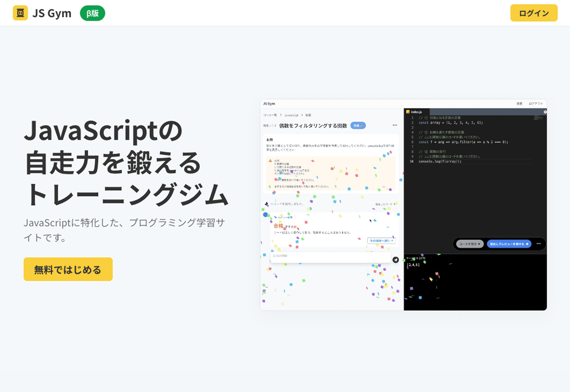Click the index.js tab in the preview editor
Image resolution: width=570 pixels, height=392 pixels.
pos(416,112)
